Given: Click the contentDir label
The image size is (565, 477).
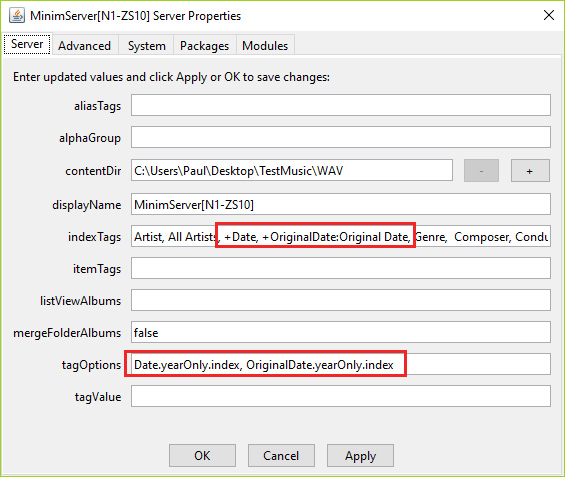Looking at the screenshot, I should point(93,171).
